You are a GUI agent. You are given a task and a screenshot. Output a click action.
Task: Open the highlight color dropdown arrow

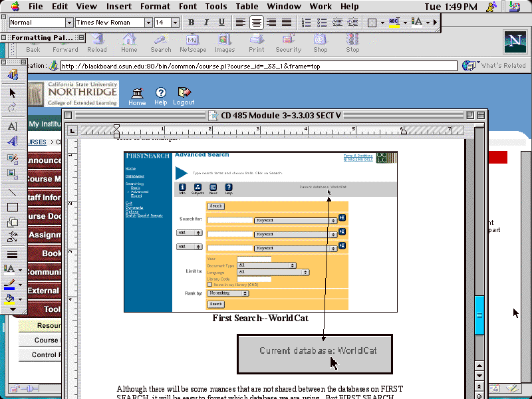405,23
